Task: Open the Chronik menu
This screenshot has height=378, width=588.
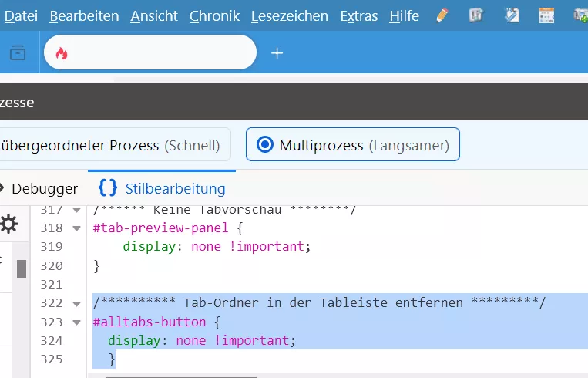Action: (x=214, y=16)
